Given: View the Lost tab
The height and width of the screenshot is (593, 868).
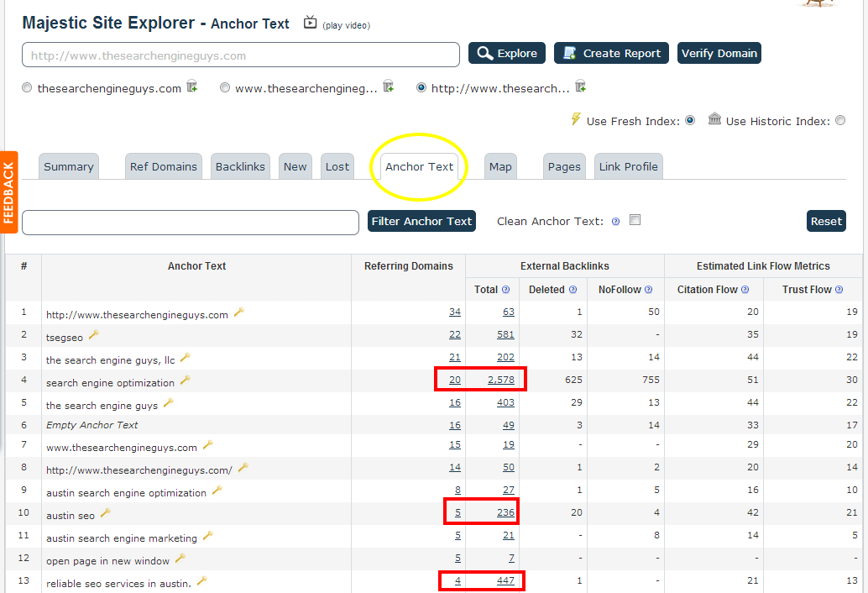Looking at the screenshot, I should click(337, 166).
